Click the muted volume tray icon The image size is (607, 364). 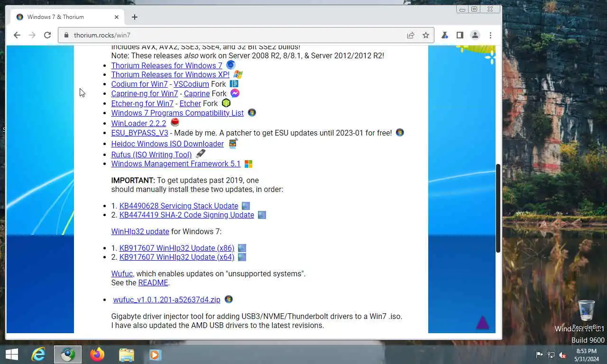[562, 355]
